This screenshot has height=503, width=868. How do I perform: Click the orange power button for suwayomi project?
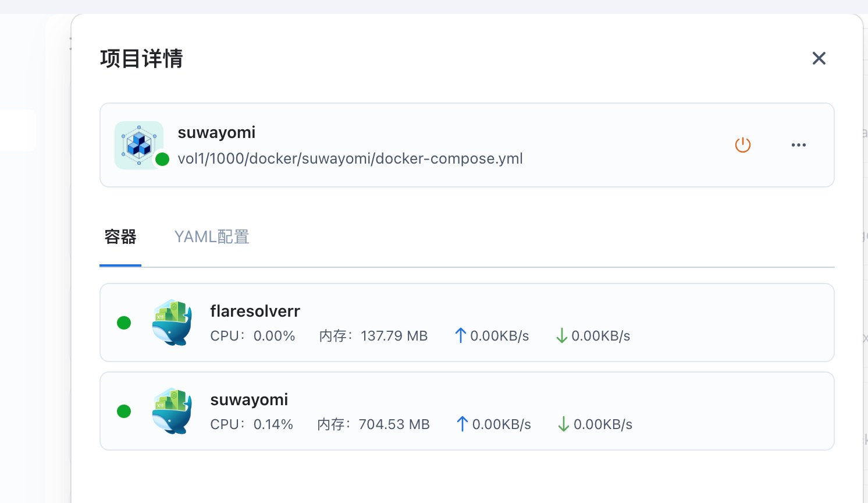743,145
